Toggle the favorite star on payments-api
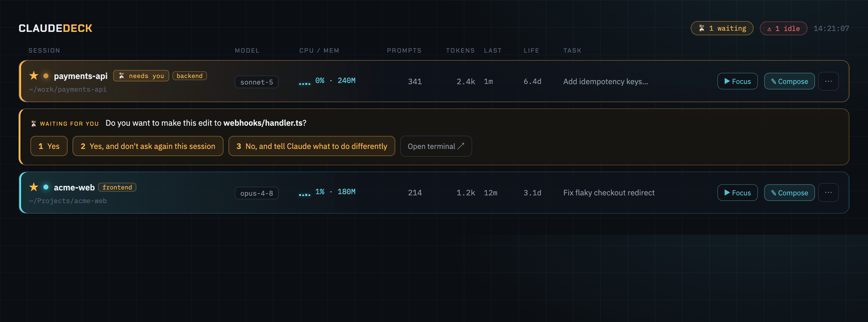The height and width of the screenshot is (322, 868). pyautogui.click(x=34, y=76)
